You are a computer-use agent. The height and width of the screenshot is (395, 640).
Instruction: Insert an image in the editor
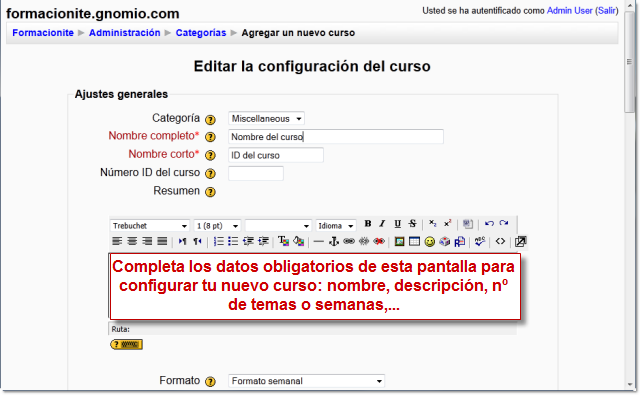point(399,242)
